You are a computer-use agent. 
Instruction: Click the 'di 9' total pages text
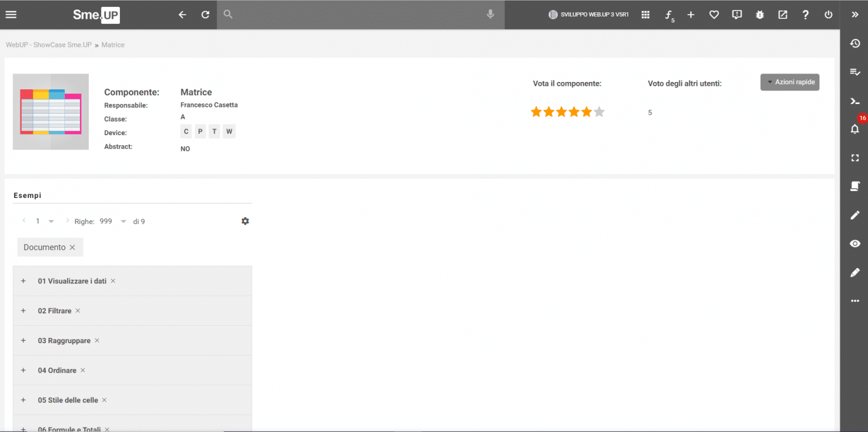pos(139,222)
